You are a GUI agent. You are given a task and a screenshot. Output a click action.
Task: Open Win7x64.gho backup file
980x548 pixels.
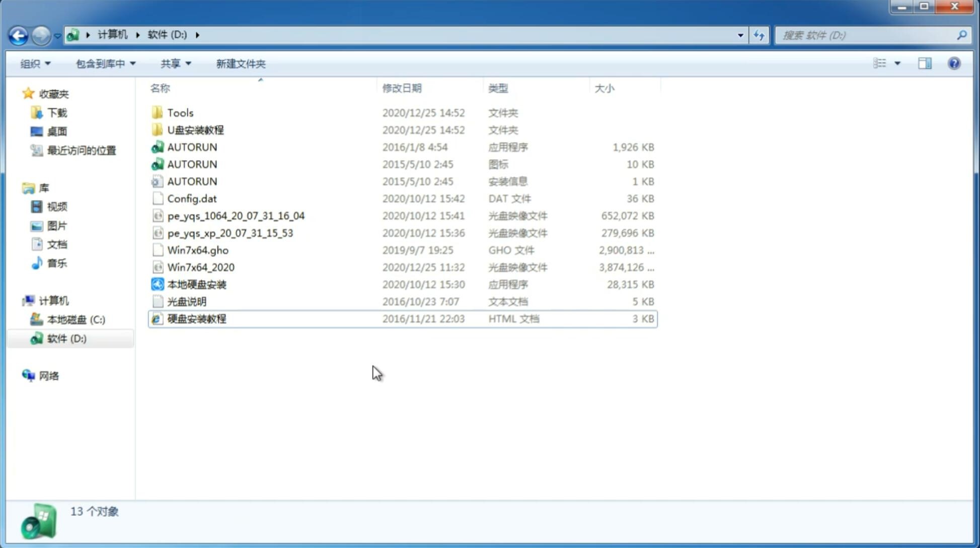(x=197, y=250)
